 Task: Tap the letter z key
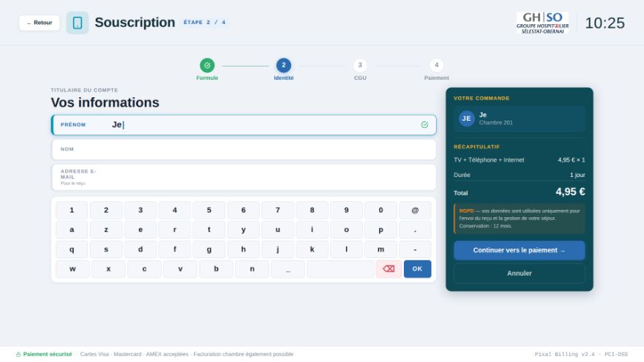(106, 230)
